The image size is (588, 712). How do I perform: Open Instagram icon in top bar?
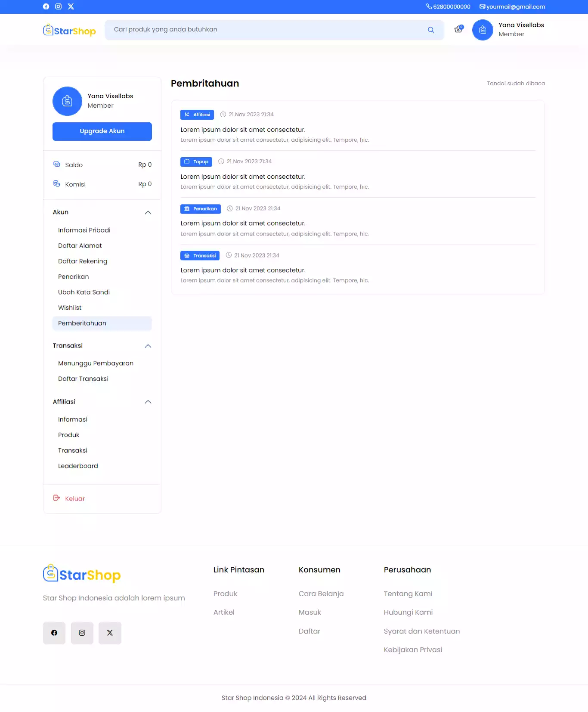pyautogui.click(x=59, y=6)
